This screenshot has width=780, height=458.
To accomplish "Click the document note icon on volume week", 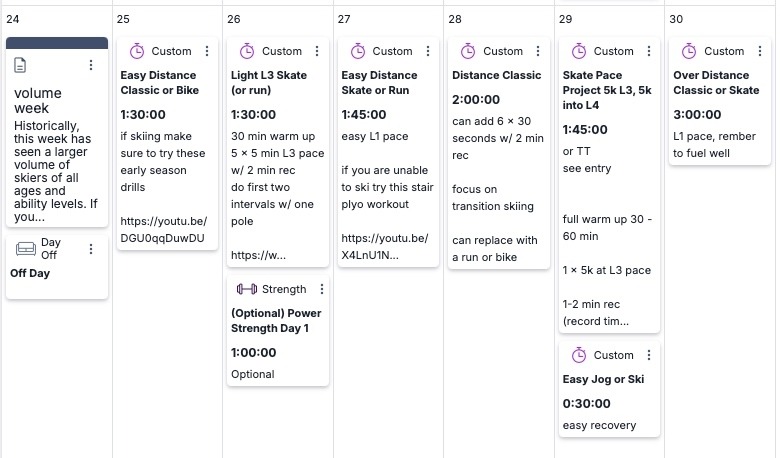I will pyautogui.click(x=22, y=65).
